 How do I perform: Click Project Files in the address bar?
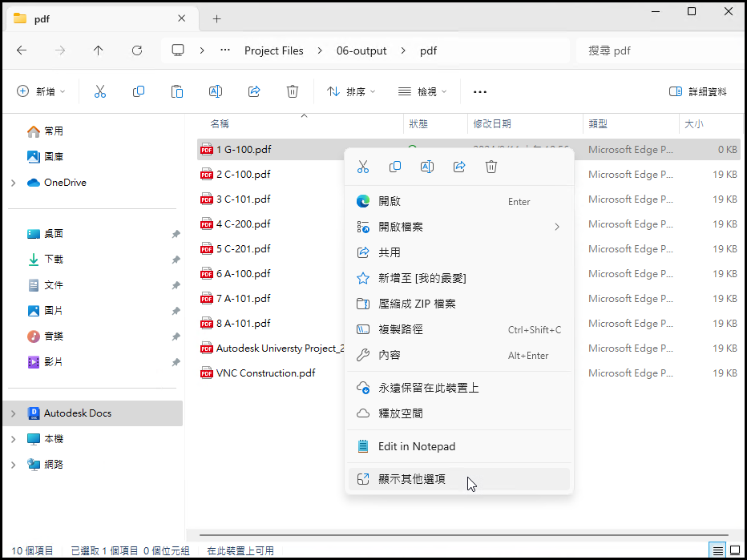(274, 50)
